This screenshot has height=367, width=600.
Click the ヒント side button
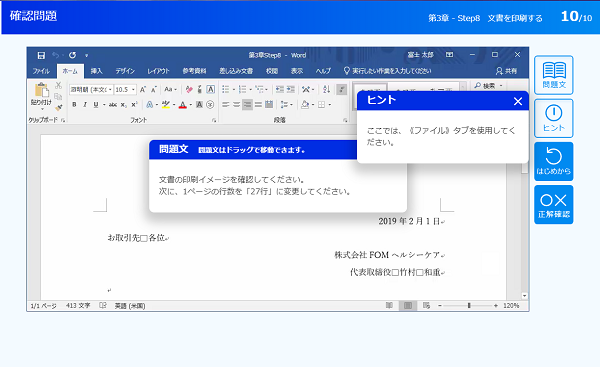pyautogui.click(x=554, y=118)
